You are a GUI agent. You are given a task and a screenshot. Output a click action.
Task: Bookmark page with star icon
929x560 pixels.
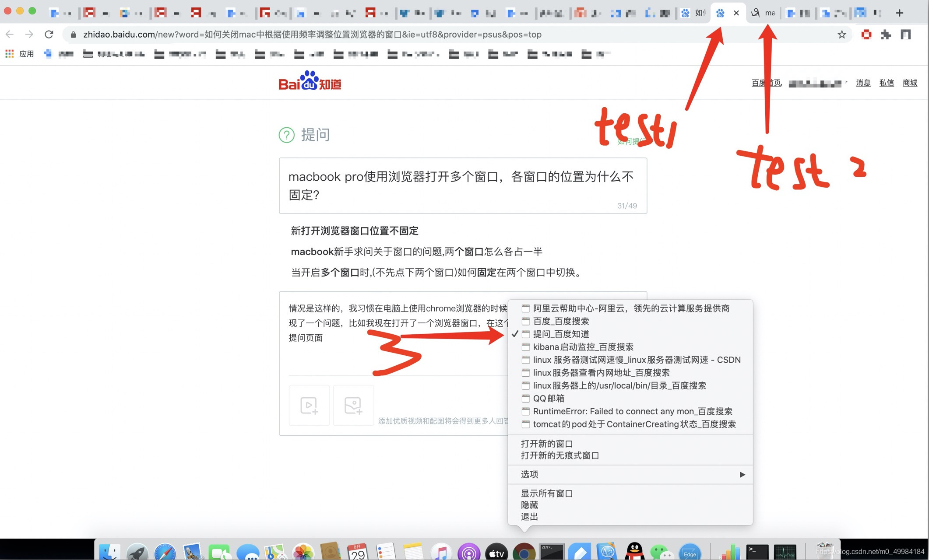(x=841, y=35)
